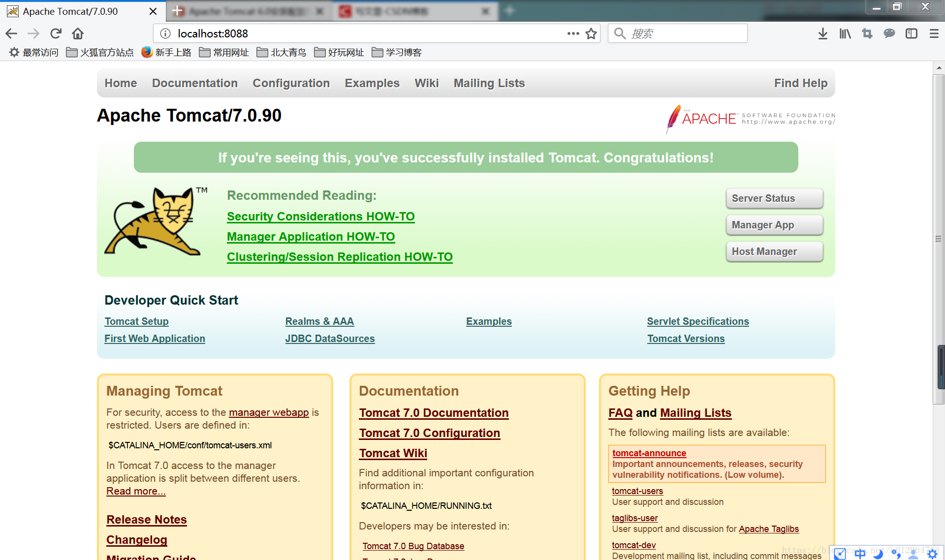Open Mailing Lists in the nav bar

coord(489,83)
